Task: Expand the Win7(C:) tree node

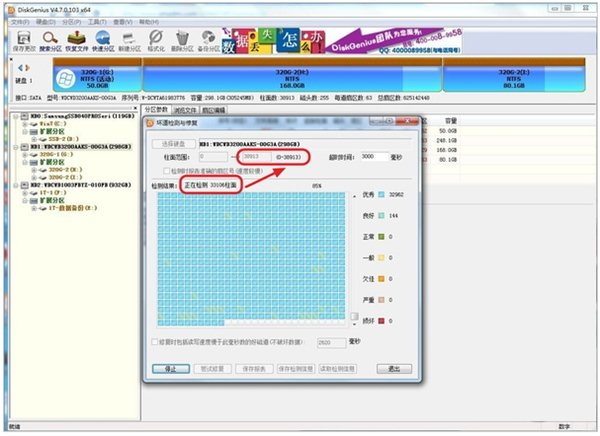Action: 25,124
